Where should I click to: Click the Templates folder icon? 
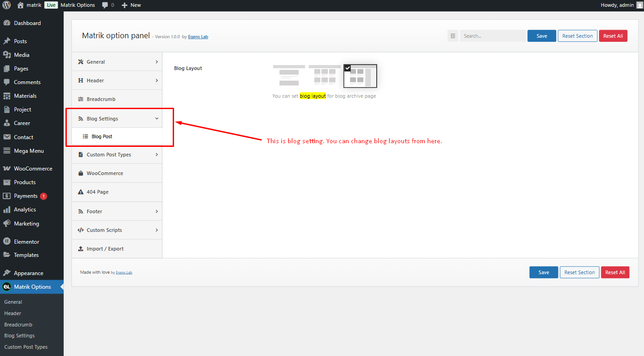pos(7,255)
